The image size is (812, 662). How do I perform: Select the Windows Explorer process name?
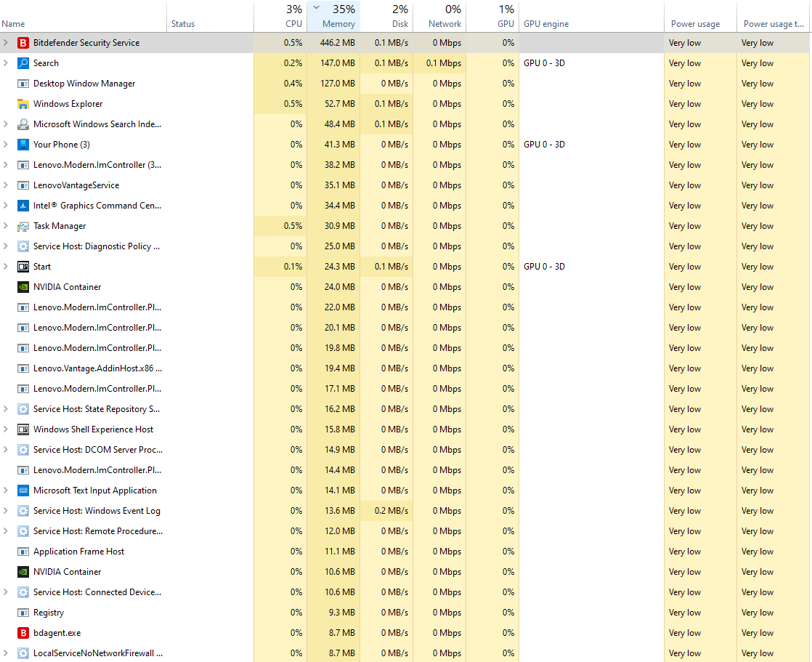[68, 104]
